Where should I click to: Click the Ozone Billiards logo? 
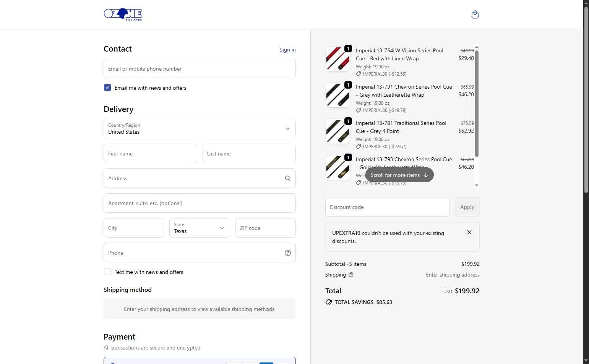[x=123, y=15]
